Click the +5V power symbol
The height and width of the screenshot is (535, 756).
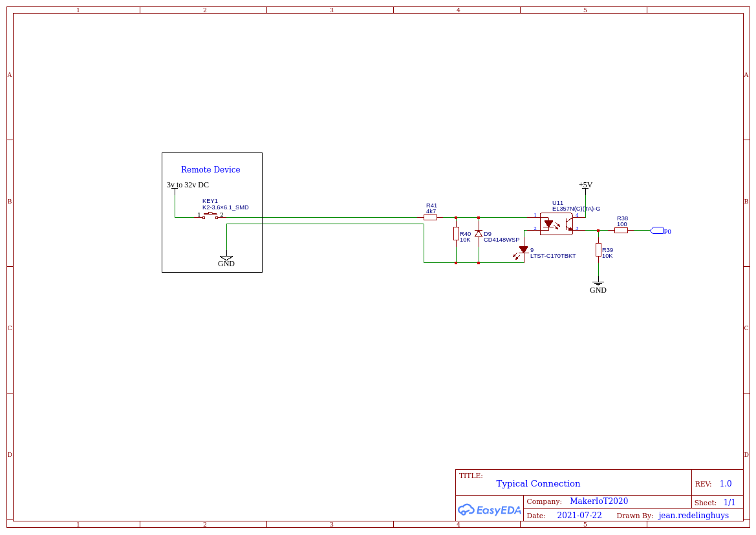(585, 185)
